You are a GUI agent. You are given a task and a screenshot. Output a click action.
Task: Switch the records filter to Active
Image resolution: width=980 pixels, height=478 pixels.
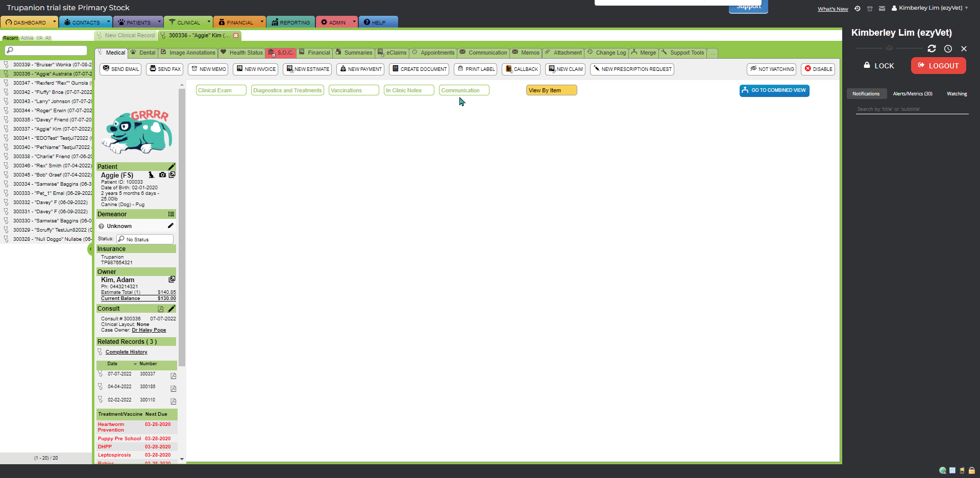27,38
